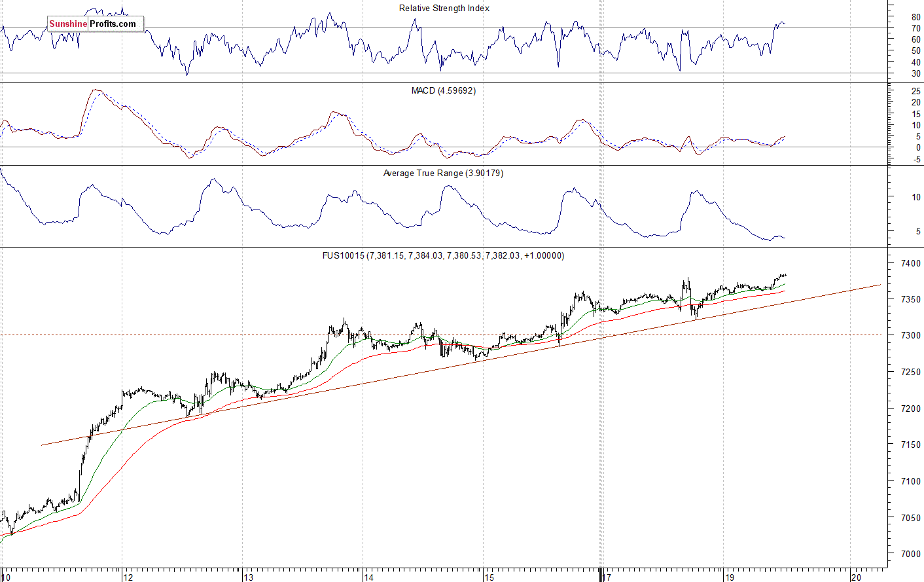Click the RSI axis value 70

pyautogui.click(x=916, y=28)
